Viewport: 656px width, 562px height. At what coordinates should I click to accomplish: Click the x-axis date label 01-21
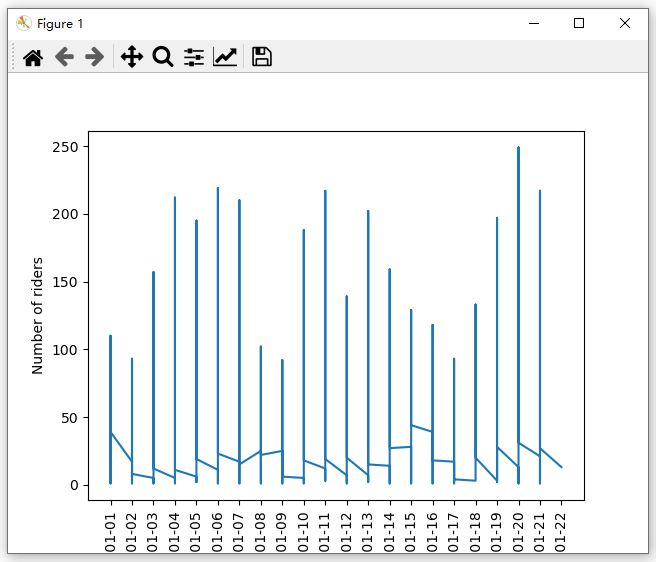540,532
